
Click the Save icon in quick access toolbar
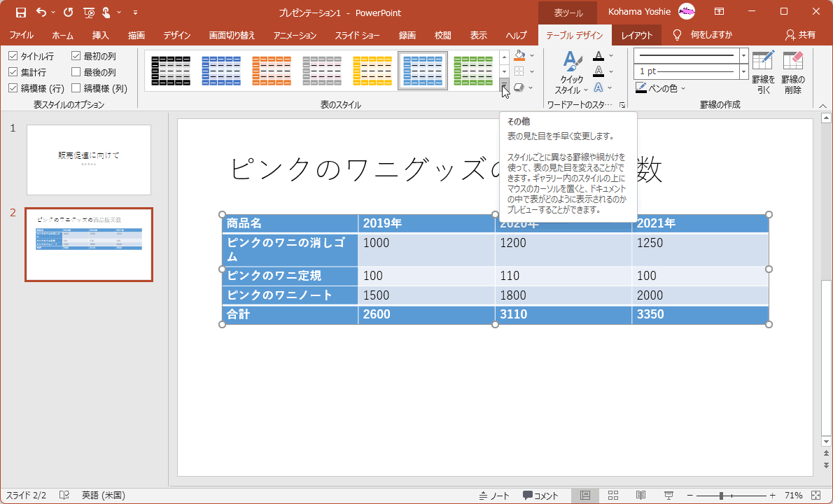tap(21, 12)
